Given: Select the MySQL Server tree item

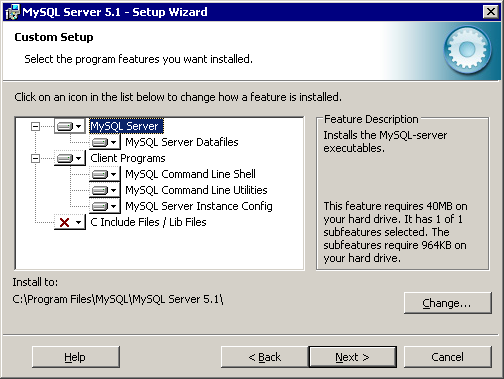Looking at the screenshot, I should click(x=126, y=126).
